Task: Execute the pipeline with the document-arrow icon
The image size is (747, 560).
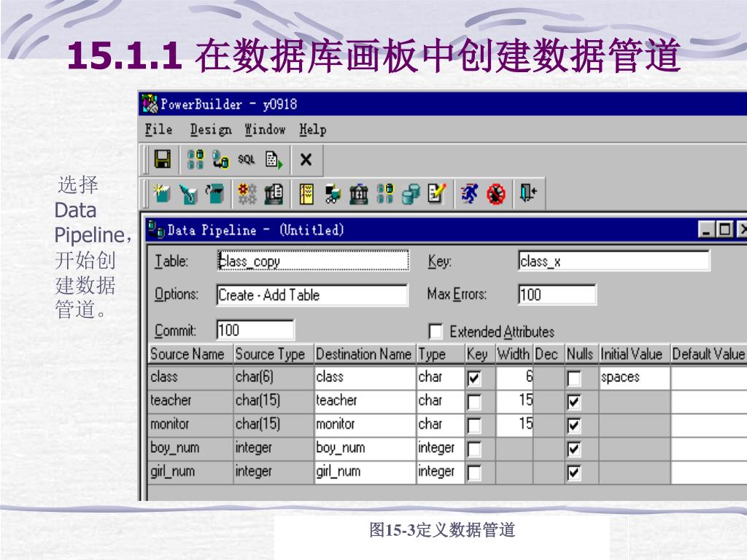Action: click(x=274, y=159)
